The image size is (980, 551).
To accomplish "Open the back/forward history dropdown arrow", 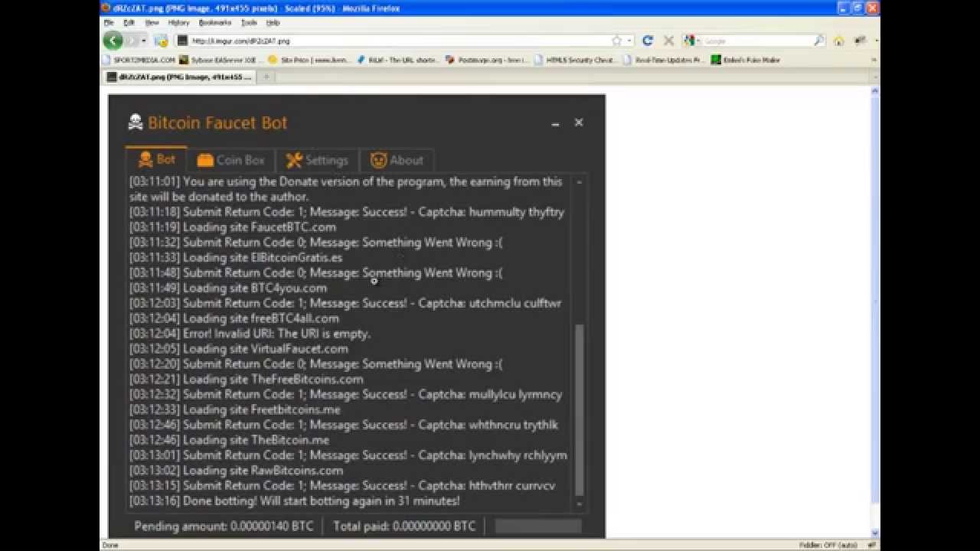I will [144, 41].
